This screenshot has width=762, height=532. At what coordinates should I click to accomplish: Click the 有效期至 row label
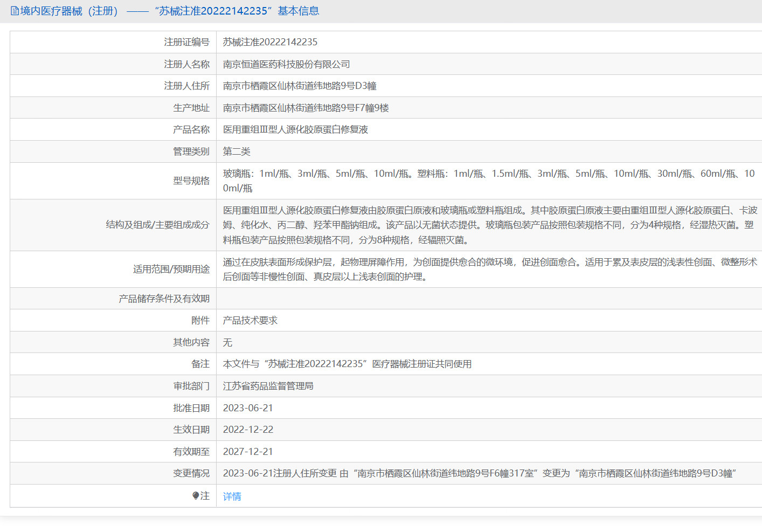point(191,452)
